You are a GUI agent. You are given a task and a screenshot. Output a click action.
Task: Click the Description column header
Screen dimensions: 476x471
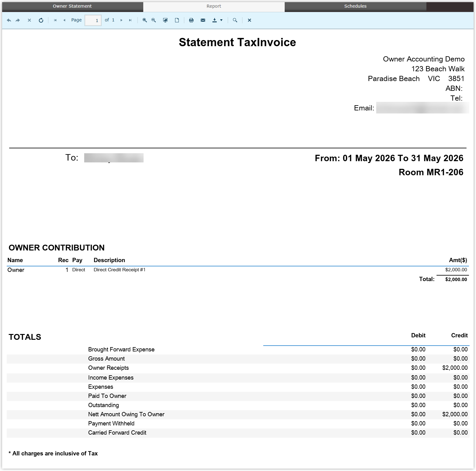109,260
